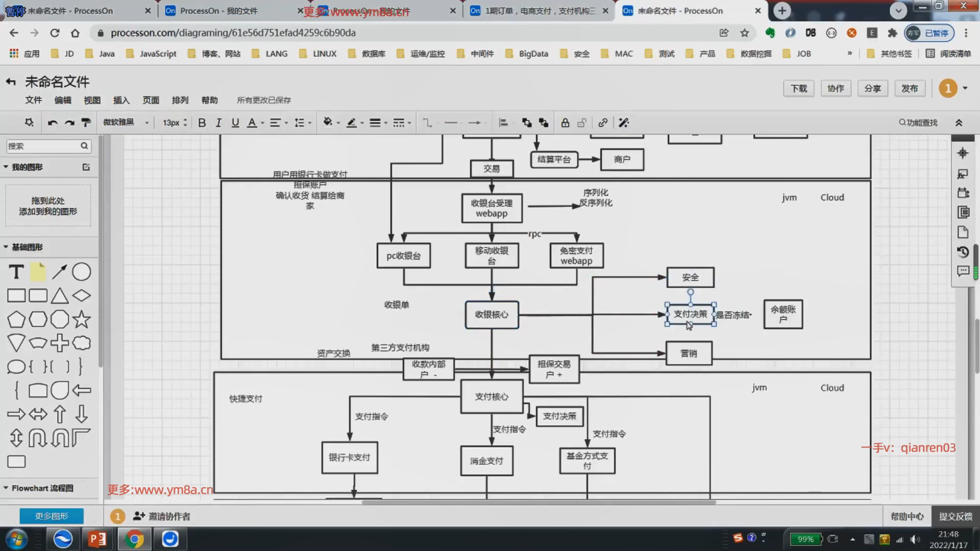Collapse the 基础图形 shapes section
The image size is (980, 551).
[27, 247]
